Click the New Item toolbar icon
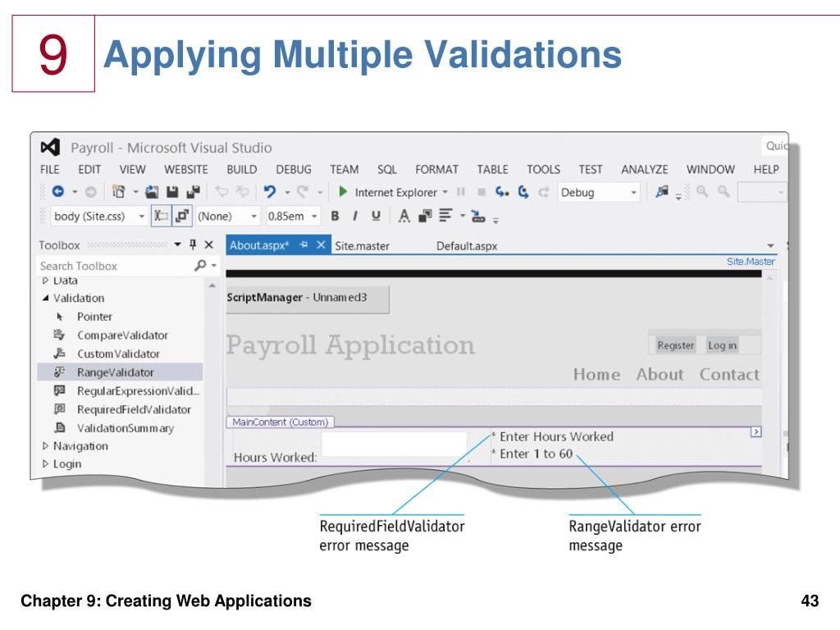Viewport: 840px width, 630px height. pyautogui.click(x=118, y=191)
